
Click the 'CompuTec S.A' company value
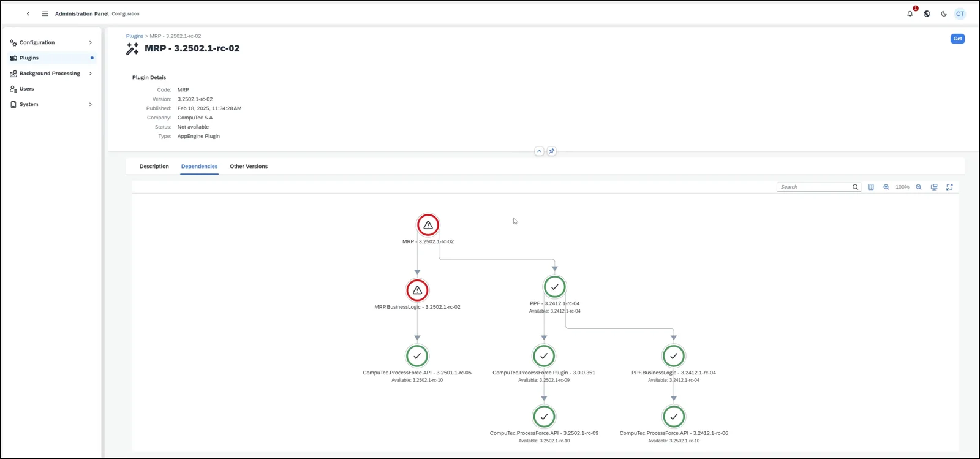[195, 118]
